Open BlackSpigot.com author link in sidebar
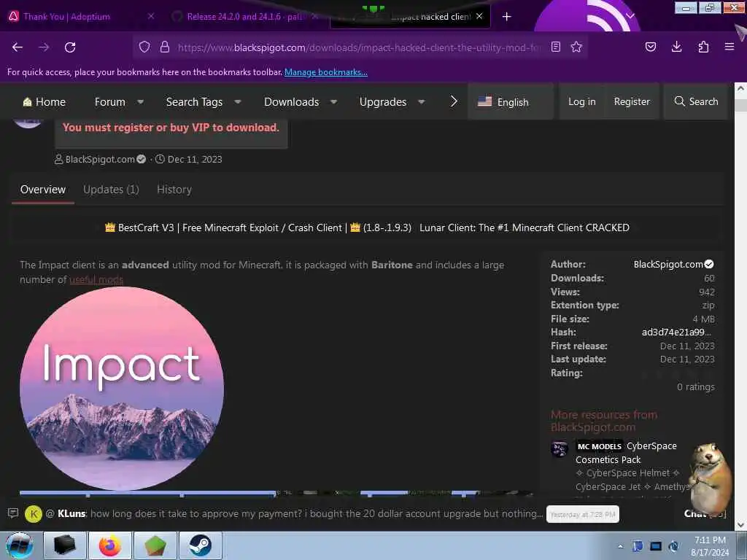Viewport: 747px width, 560px height. click(x=668, y=264)
